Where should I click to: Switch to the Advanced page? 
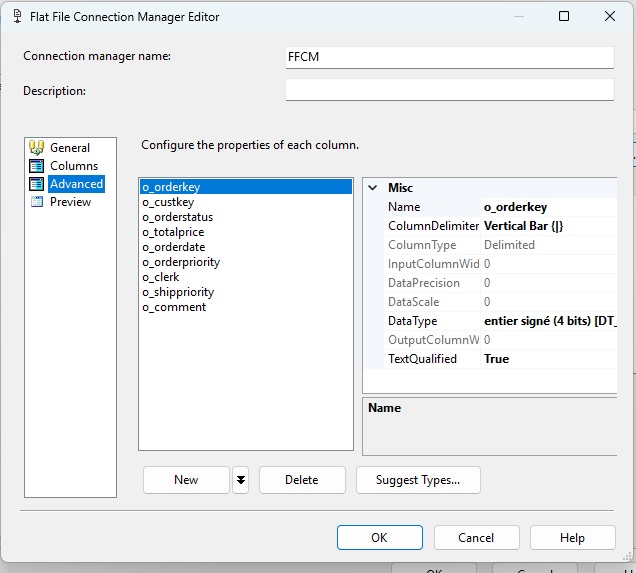click(76, 184)
